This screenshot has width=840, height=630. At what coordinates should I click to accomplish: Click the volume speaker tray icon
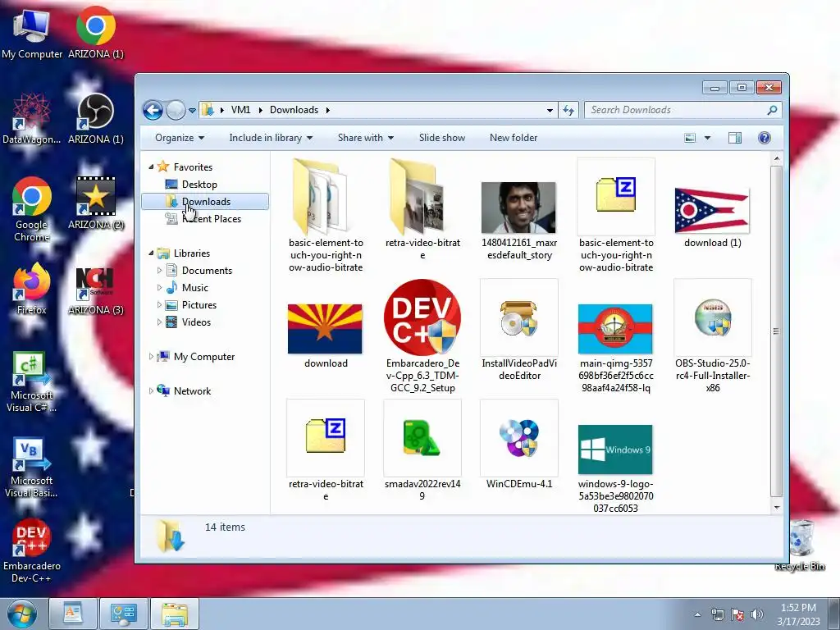tap(757, 614)
